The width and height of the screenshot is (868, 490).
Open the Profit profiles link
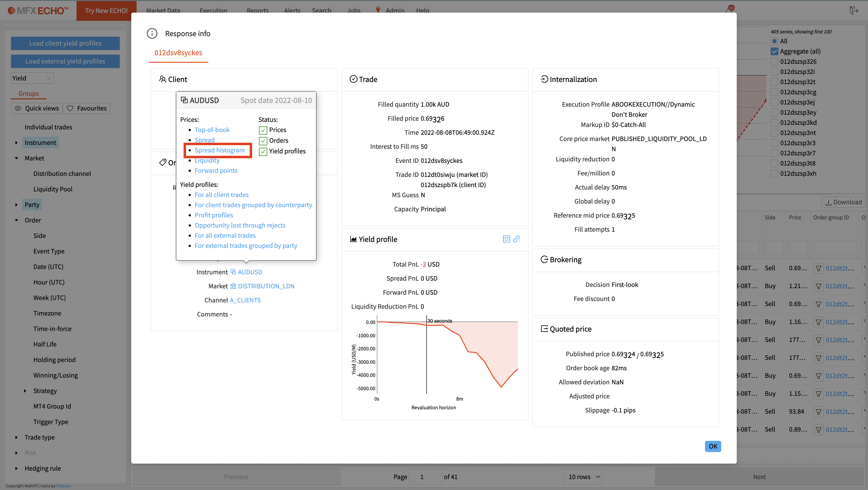(x=214, y=215)
